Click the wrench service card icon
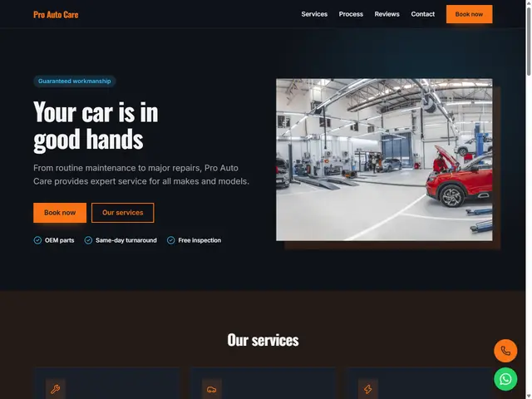Screen dimensions: 532x399 [56, 389]
